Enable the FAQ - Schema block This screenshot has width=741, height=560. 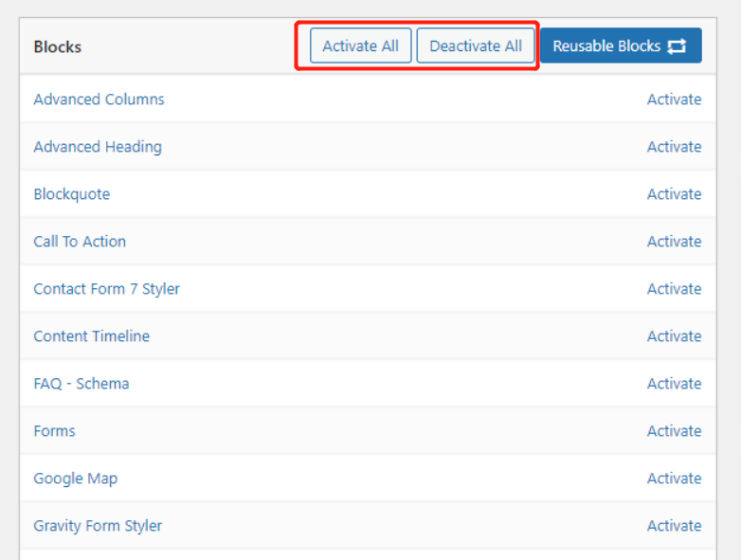click(674, 384)
